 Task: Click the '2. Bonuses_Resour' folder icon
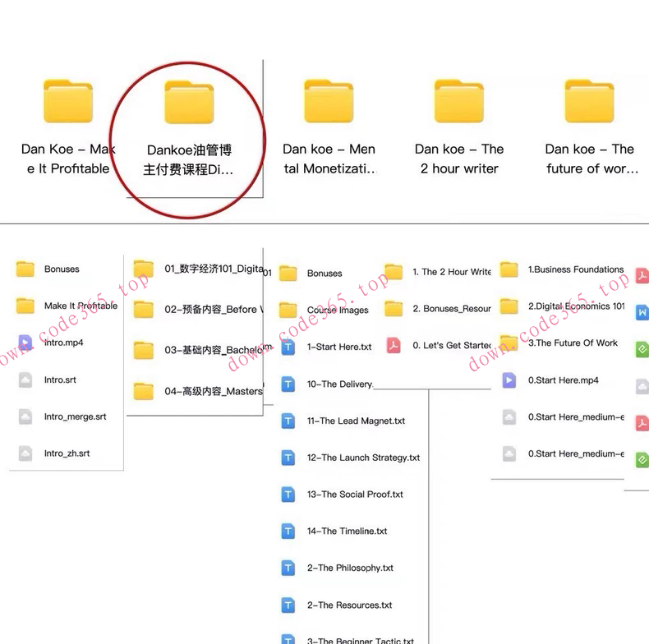click(394, 309)
